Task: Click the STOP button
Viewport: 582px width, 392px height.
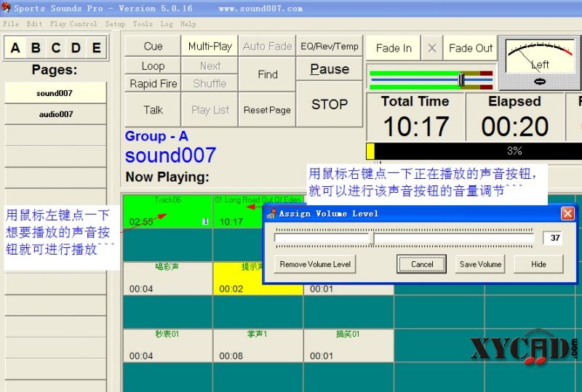Action: [x=330, y=104]
